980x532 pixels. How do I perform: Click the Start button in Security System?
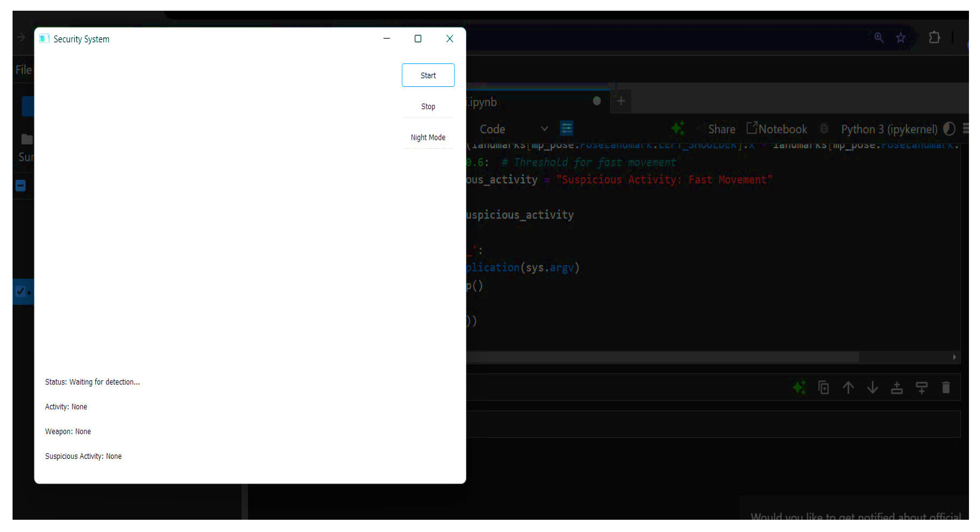pos(428,75)
